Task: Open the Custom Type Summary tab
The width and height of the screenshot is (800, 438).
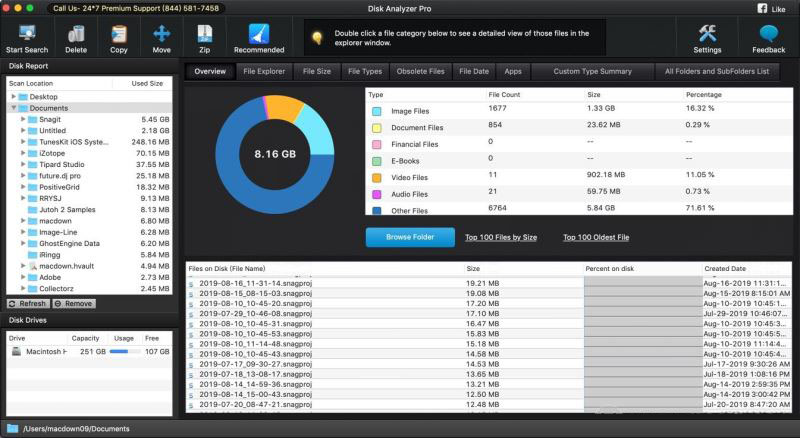Action: tap(592, 71)
